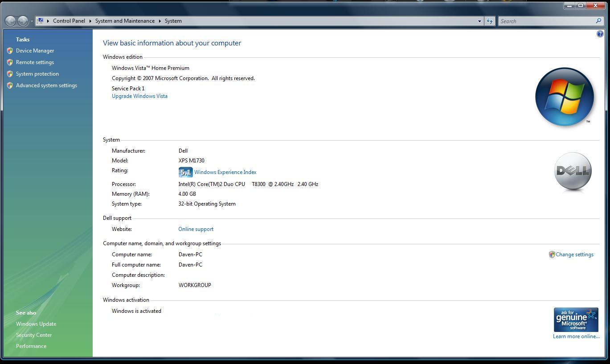Click the shield icon beside System protection
The width and height of the screenshot is (610, 364).
click(x=10, y=74)
